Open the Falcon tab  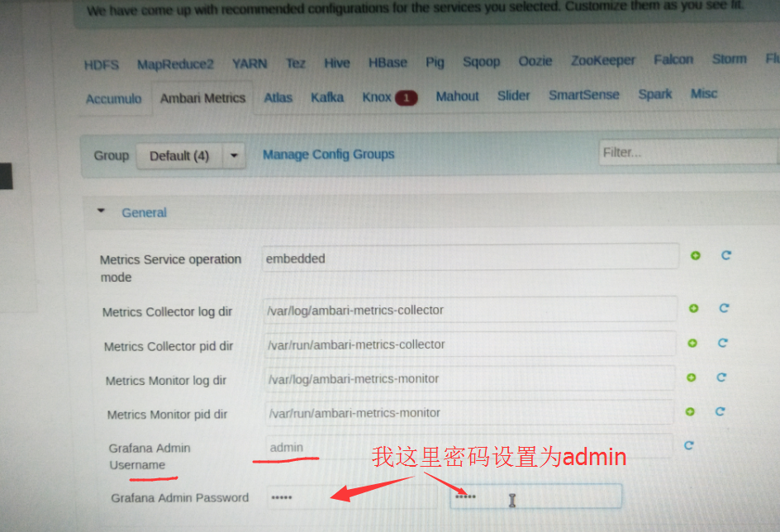pos(673,59)
